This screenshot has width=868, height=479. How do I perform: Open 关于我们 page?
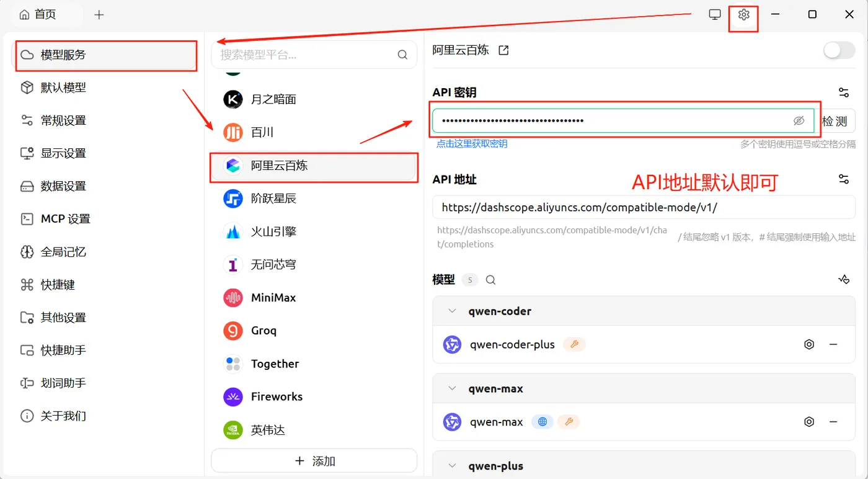(106, 416)
